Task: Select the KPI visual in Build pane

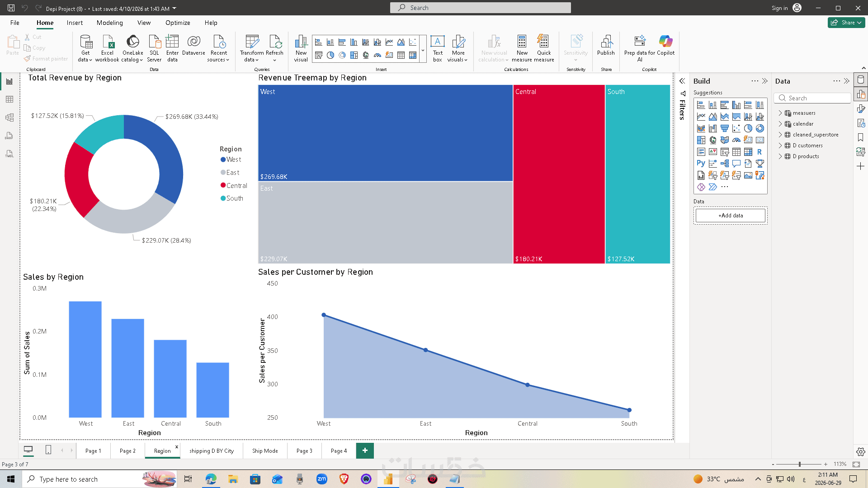Action: pyautogui.click(x=713, y=152)
